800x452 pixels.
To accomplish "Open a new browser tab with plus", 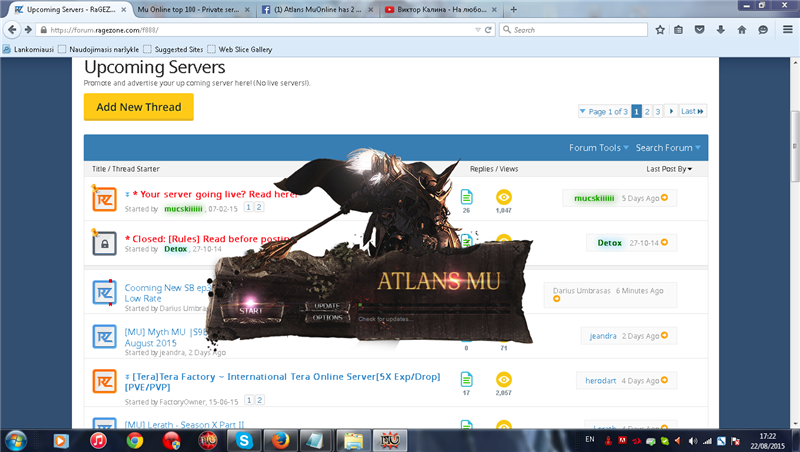I will [x=513, y=9].
